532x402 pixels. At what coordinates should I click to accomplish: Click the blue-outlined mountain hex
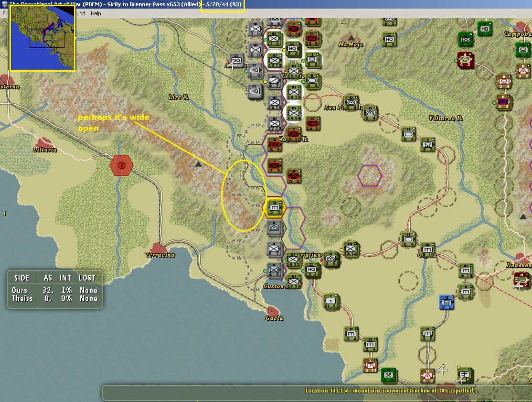point(370,175)
